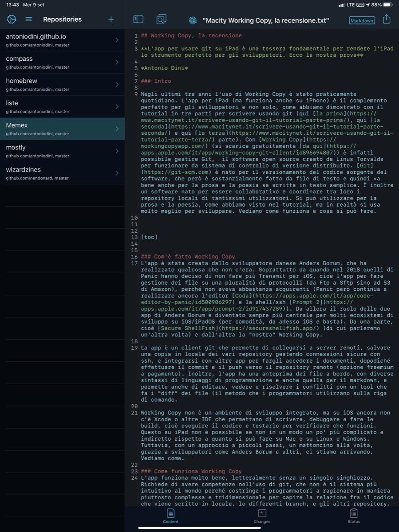Expand chevron for Memex row
This screenshot has width=399, height=532.
click(117, 129)
